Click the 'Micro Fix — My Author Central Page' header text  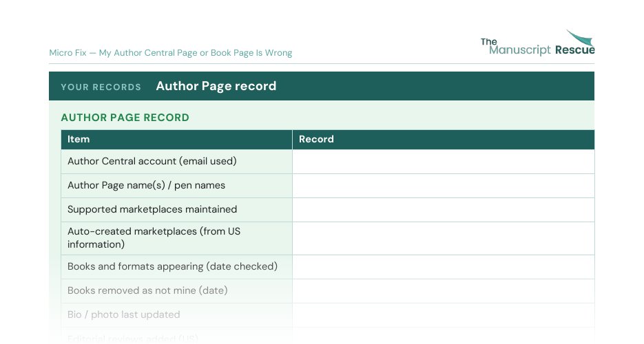(x=170, y=53)
